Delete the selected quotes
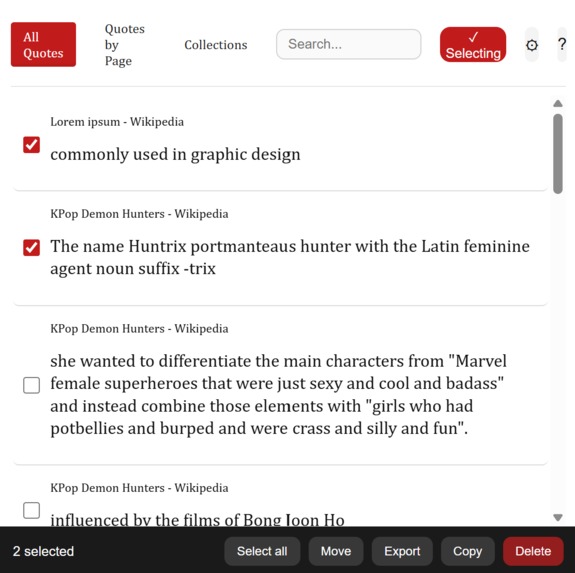The width and height of the screenshot is (575, 573). [533, 551]
